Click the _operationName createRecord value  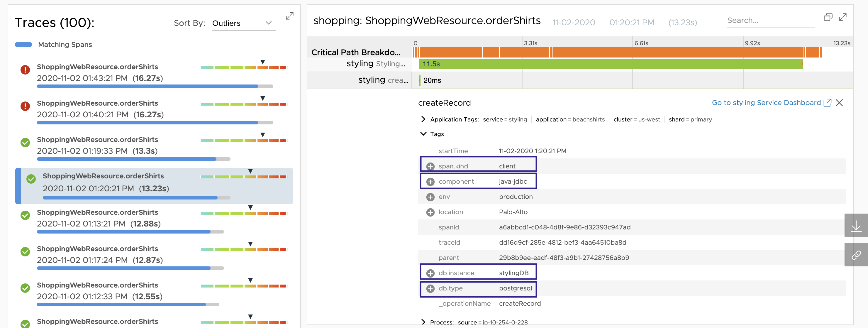click(520, 303)
